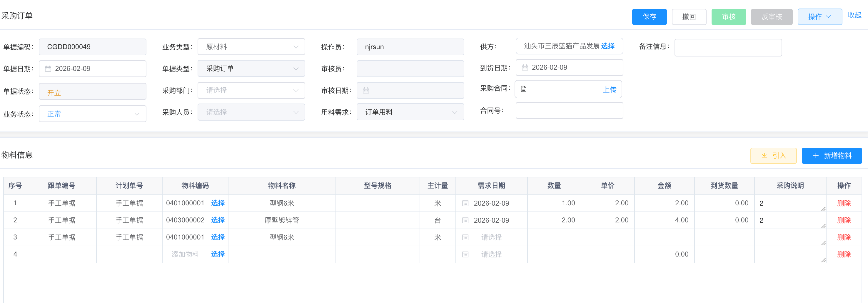Click the 备注信息 input field
The height and width of the screenshot is (303, 868).
728,48
